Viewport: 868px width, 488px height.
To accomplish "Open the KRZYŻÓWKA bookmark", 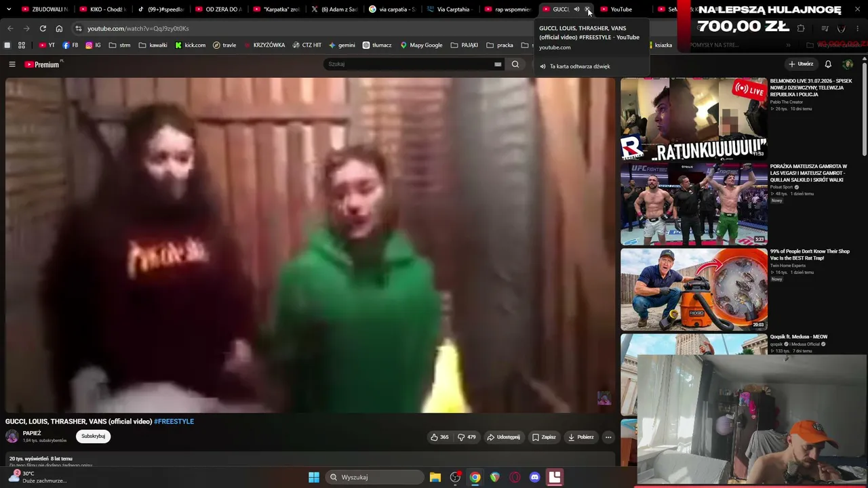I will [x=264, y=45].
